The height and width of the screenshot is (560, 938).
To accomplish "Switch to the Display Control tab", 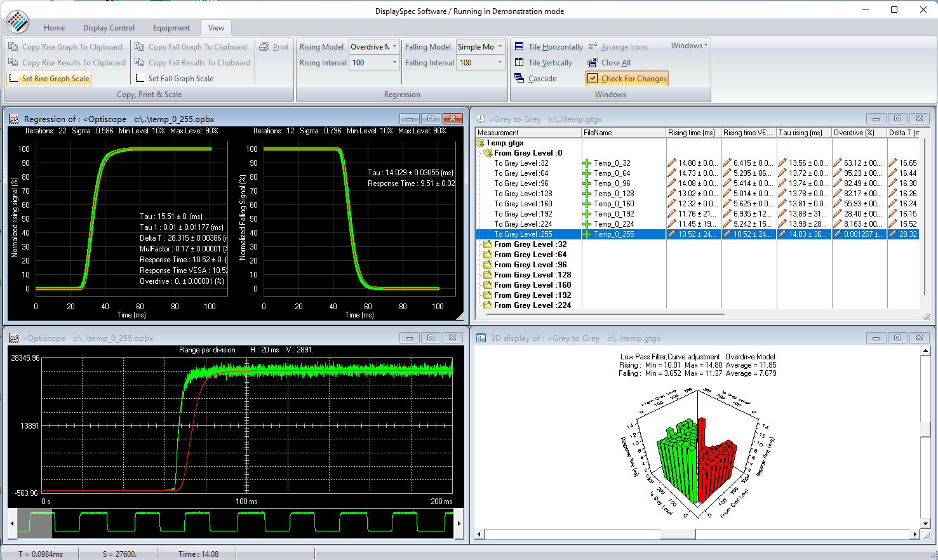I will tap(109, 28).
